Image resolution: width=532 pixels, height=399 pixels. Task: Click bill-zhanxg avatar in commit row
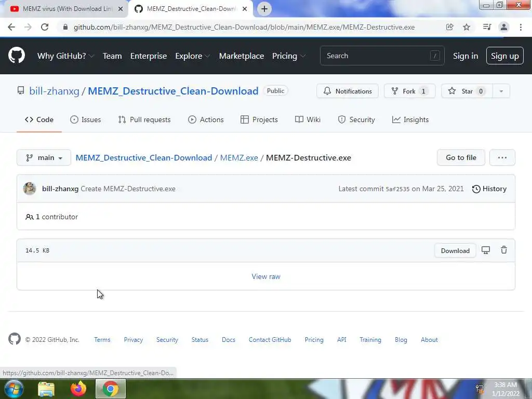30,189
